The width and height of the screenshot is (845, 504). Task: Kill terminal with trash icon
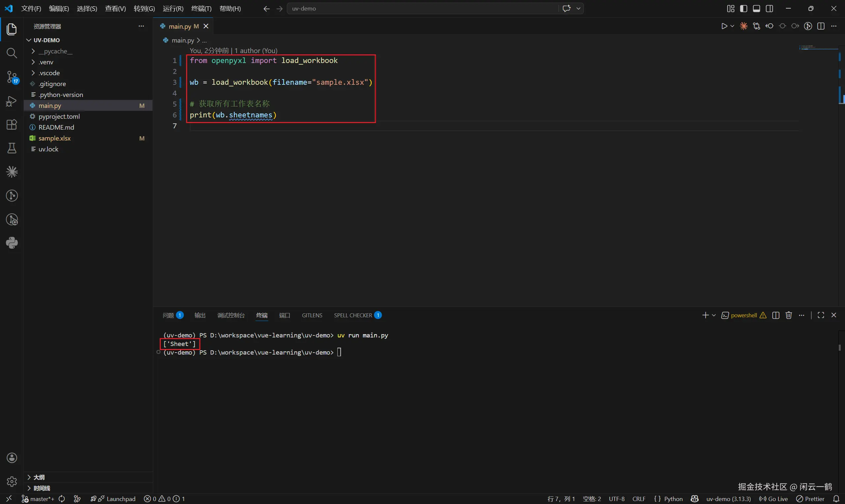[789, 315]
